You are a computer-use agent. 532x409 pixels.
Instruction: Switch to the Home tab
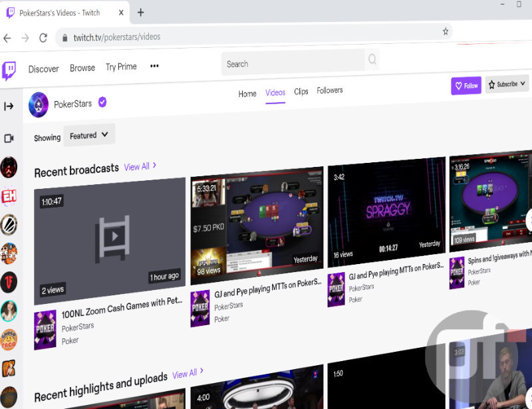click(247, 94)
